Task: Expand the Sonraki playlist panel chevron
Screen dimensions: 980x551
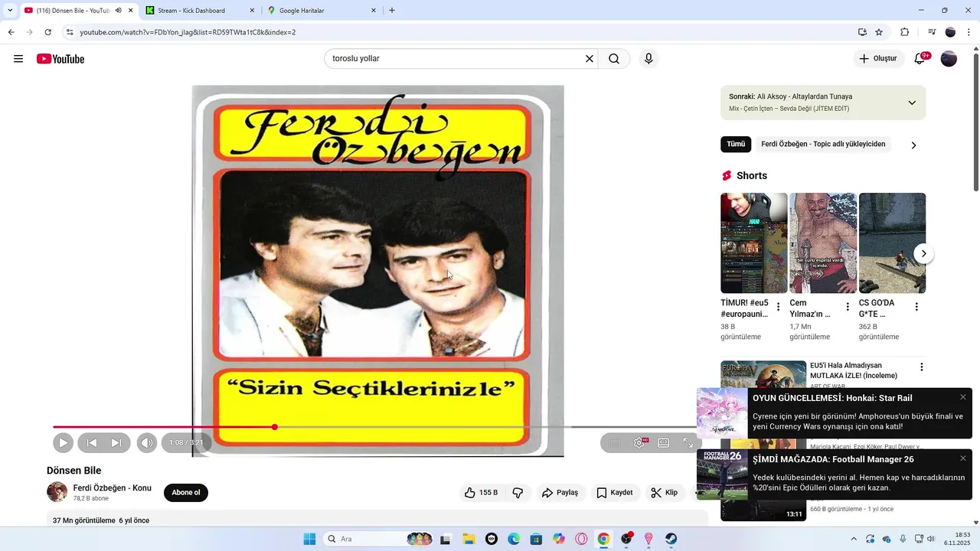Action: (912, 103)
